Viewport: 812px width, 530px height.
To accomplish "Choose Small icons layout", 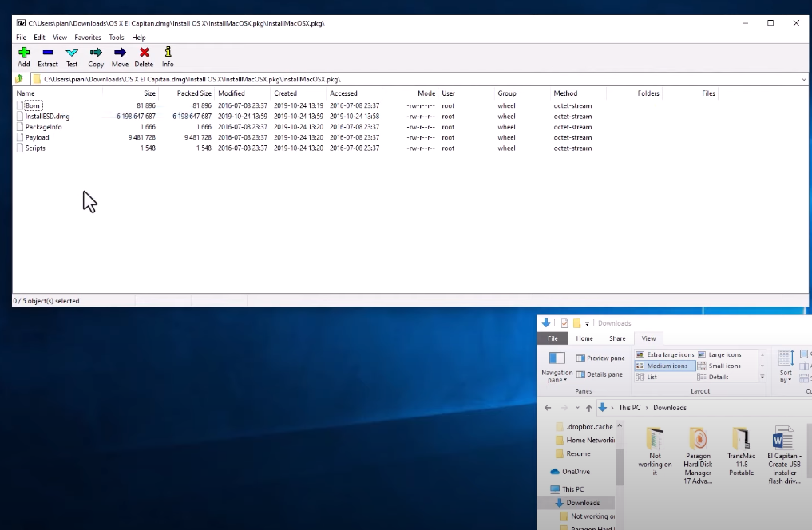I will [719, 366].
